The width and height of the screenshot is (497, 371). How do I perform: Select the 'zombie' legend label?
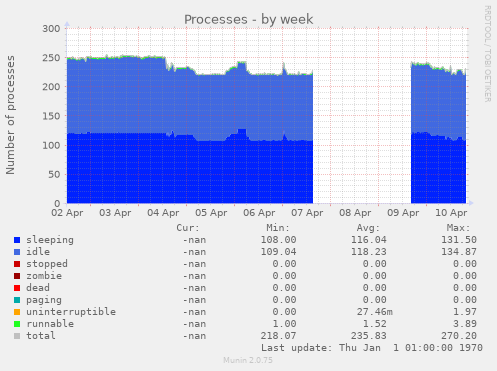pyautogui.click(x=44, y=276)
